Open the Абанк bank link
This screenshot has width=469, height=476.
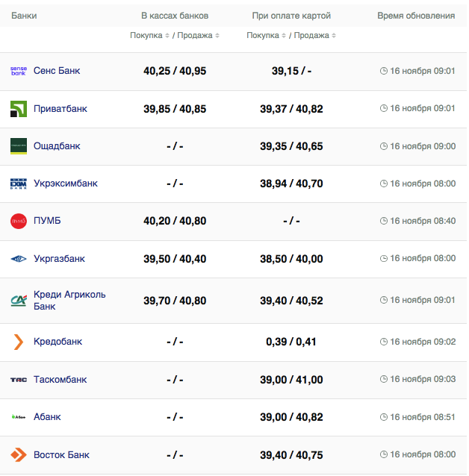click(x=47, y=417)
